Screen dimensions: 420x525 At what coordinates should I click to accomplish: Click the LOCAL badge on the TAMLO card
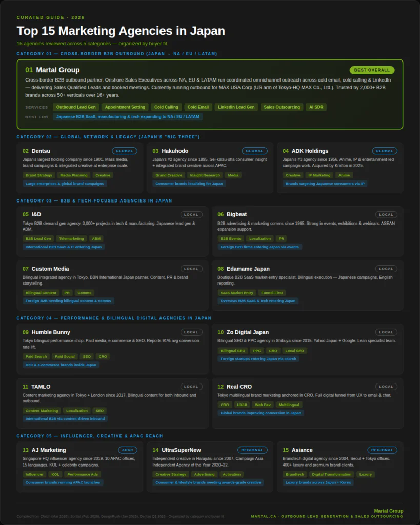[191, 387]
